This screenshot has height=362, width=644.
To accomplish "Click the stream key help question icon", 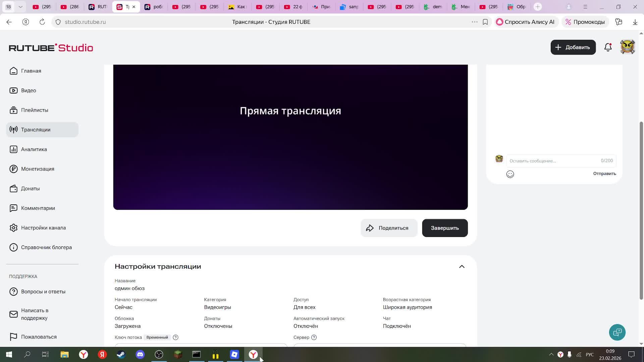I will click(x=175, y=337).
